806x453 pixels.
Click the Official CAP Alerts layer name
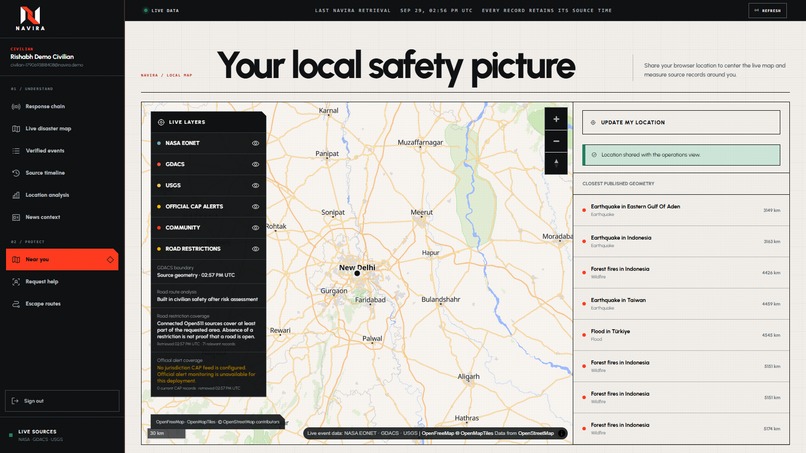(x=194, y=207)
